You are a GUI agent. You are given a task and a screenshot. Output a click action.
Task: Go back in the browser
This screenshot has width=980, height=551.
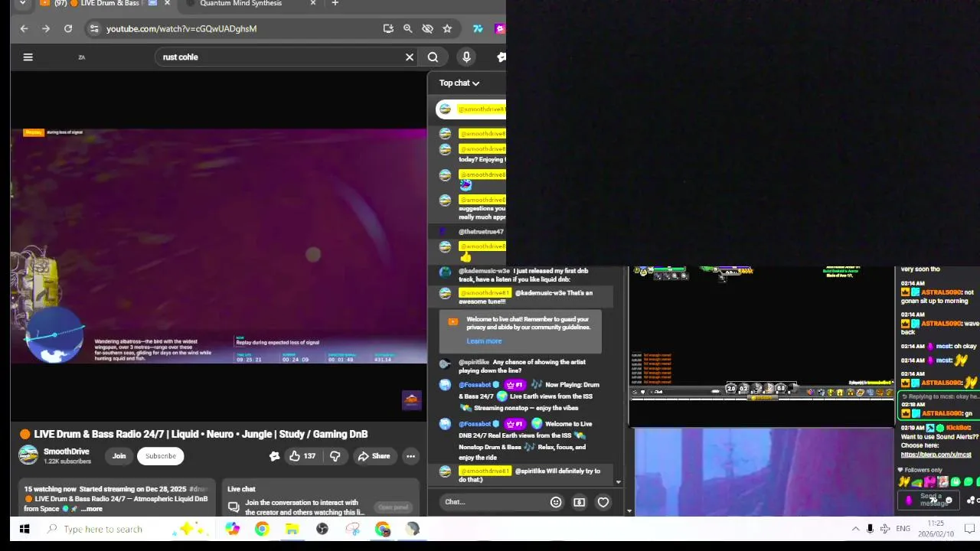click(x=24, y=28)
